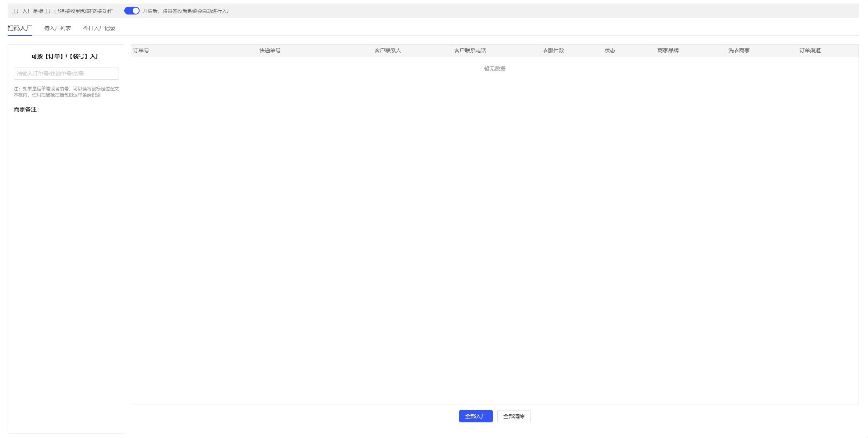Click the 洗衣商家 column header
The height and width of the screenshot is (438, 868).
click(x=739, y=50)
